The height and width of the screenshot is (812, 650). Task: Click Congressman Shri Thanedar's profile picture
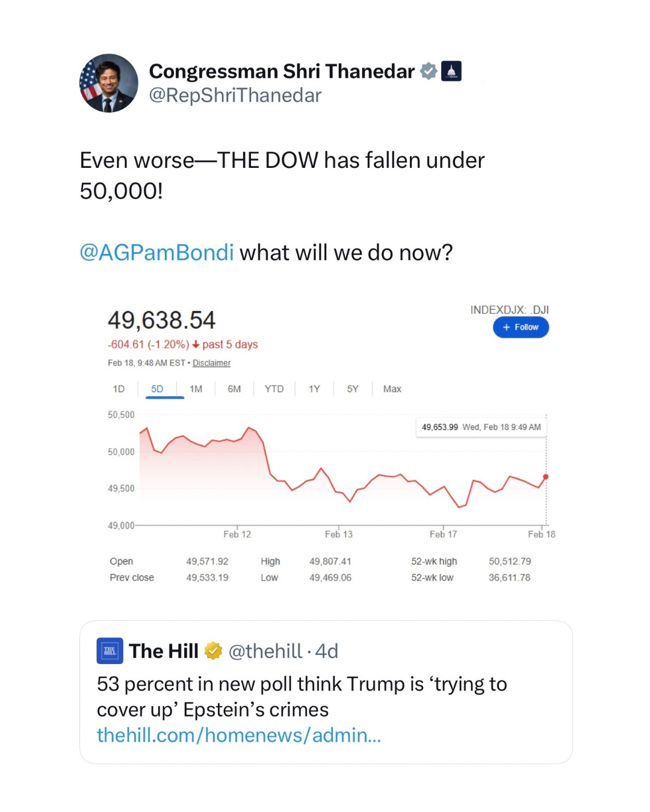click(x=109, y=83)
